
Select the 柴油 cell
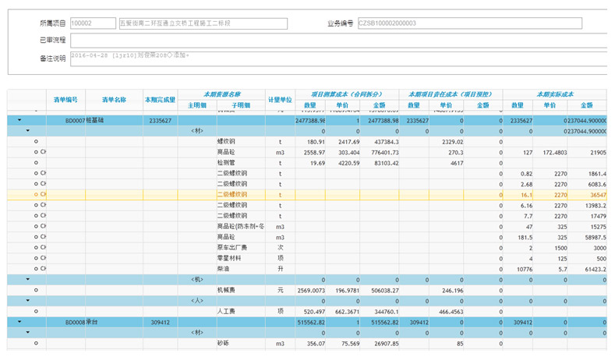coord(241,269)
